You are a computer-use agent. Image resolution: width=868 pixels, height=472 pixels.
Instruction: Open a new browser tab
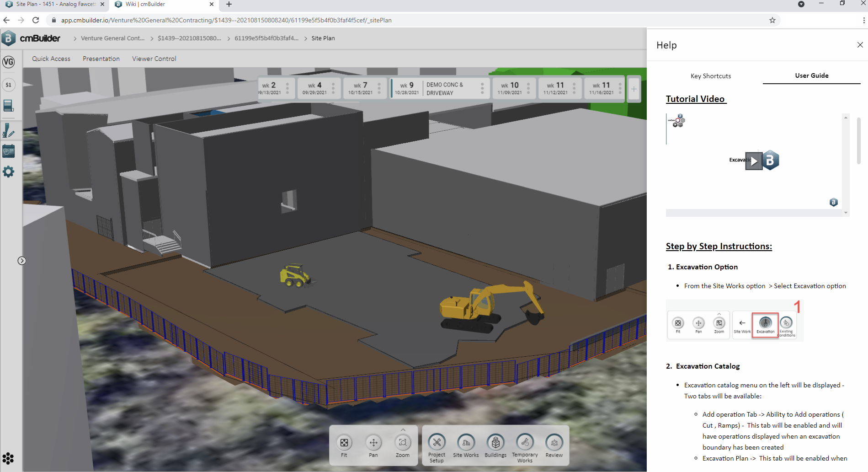(x=229, y=4)
